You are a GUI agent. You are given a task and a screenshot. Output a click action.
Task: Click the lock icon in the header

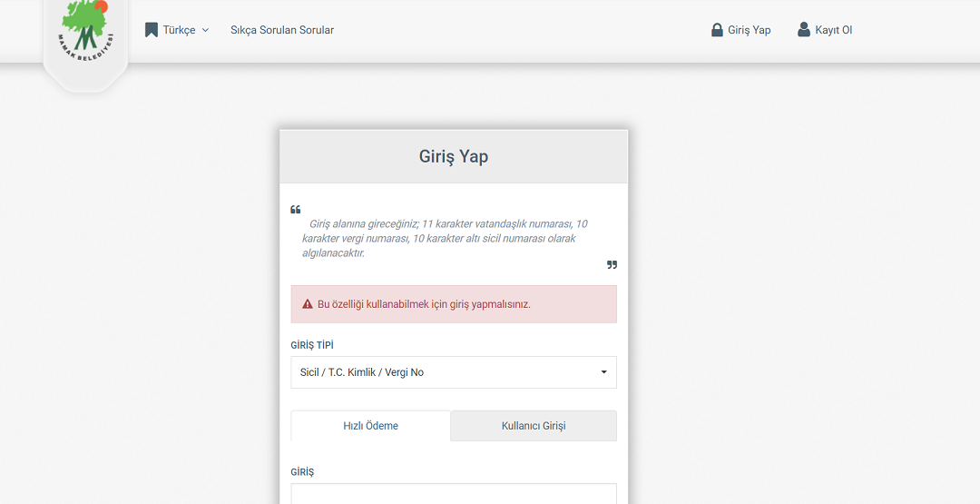coord(717,30)
